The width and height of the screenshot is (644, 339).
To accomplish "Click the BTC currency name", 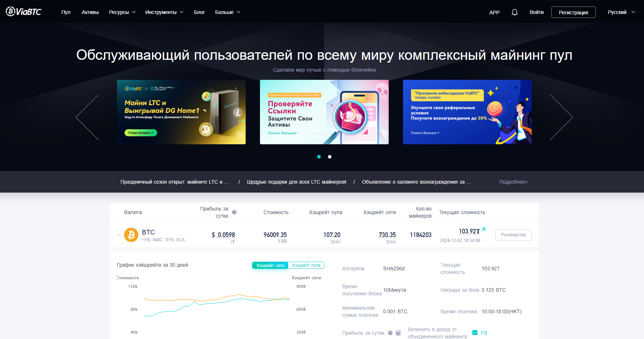I will pyautogui.click(x=148, y=232).
